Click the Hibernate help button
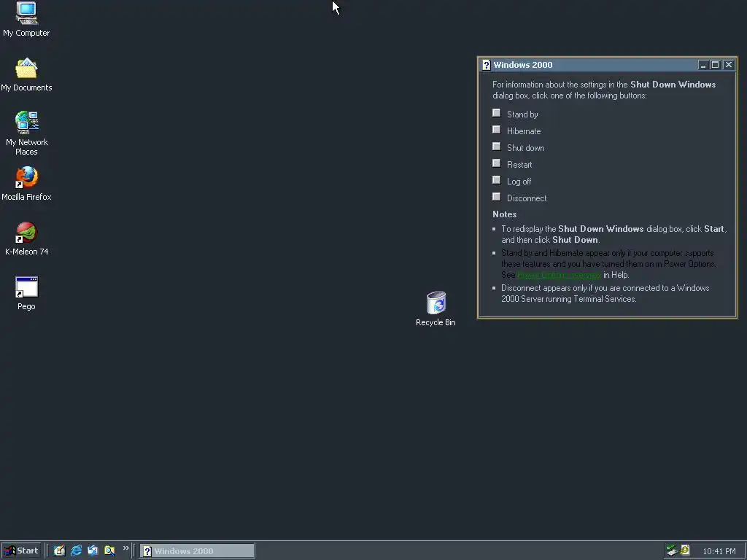The height and width of the screenshot is (560, 747). pyautogui.click(x=496, y=130)
